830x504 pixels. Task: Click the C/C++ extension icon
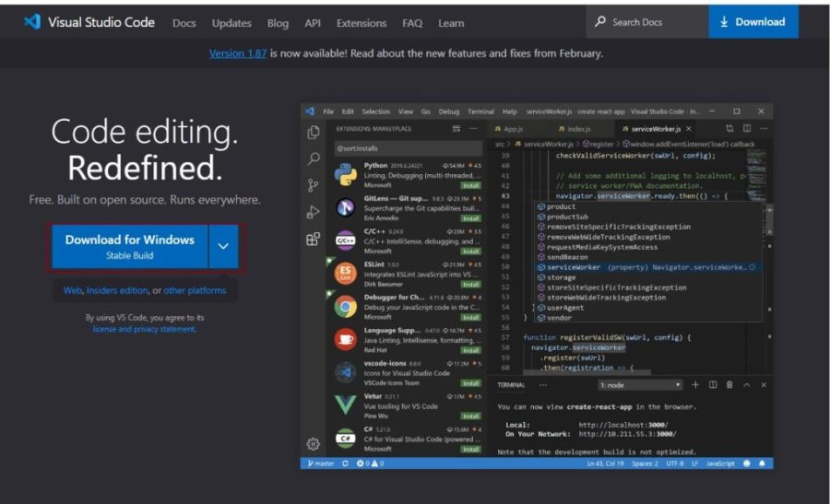pyautogui.click(x=345, y=240)
